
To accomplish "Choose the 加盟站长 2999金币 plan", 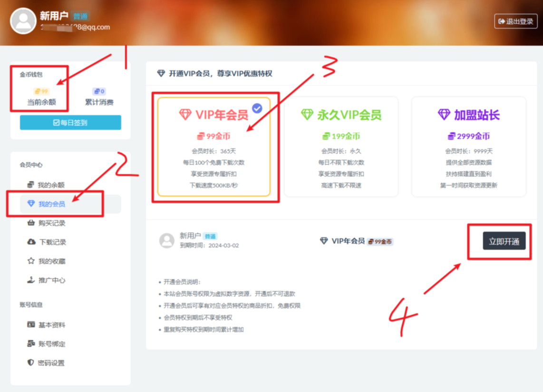I will click(x=468, y=147).
